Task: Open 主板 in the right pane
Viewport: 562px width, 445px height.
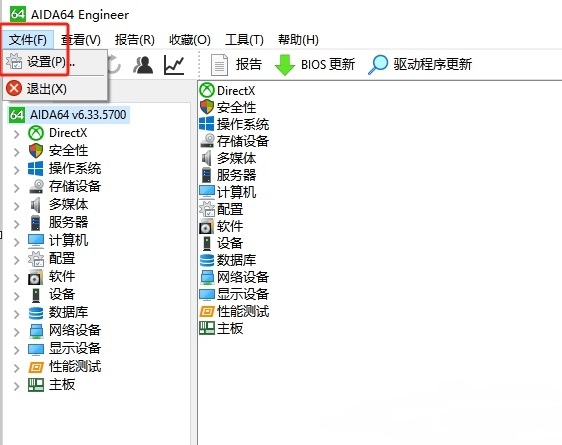Action: pyautogui.click(x=222, y=328)
